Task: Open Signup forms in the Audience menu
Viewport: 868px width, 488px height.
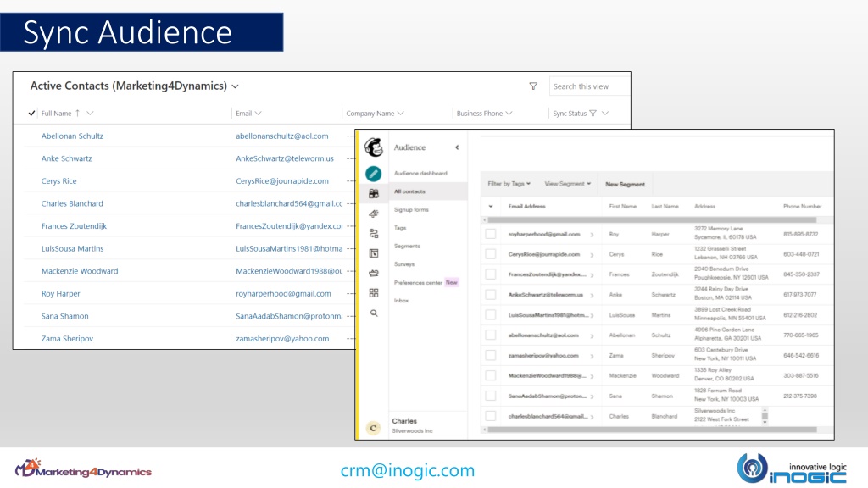Action: (x=411, y=210)
